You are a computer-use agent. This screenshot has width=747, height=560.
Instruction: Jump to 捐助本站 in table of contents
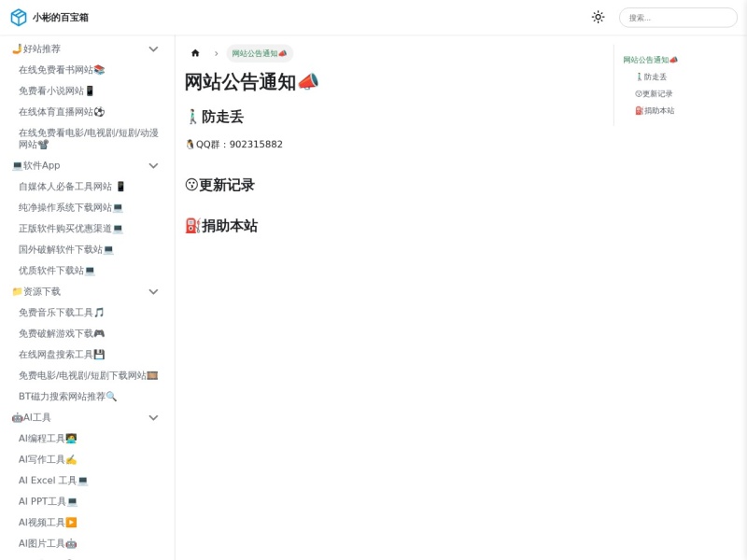[x=655, y=110]
